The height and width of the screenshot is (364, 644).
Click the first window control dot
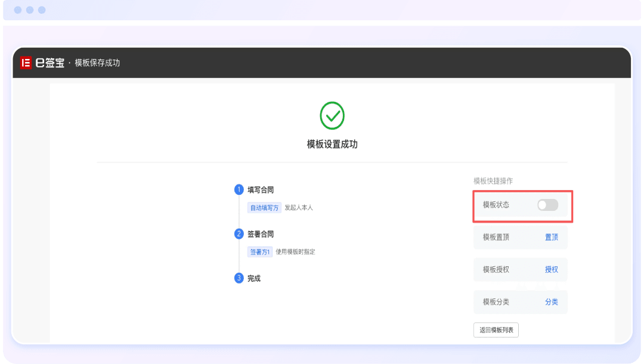(18, 10)
